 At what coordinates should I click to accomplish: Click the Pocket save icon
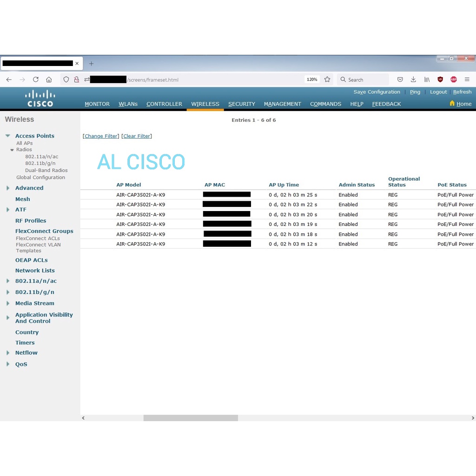400,79
